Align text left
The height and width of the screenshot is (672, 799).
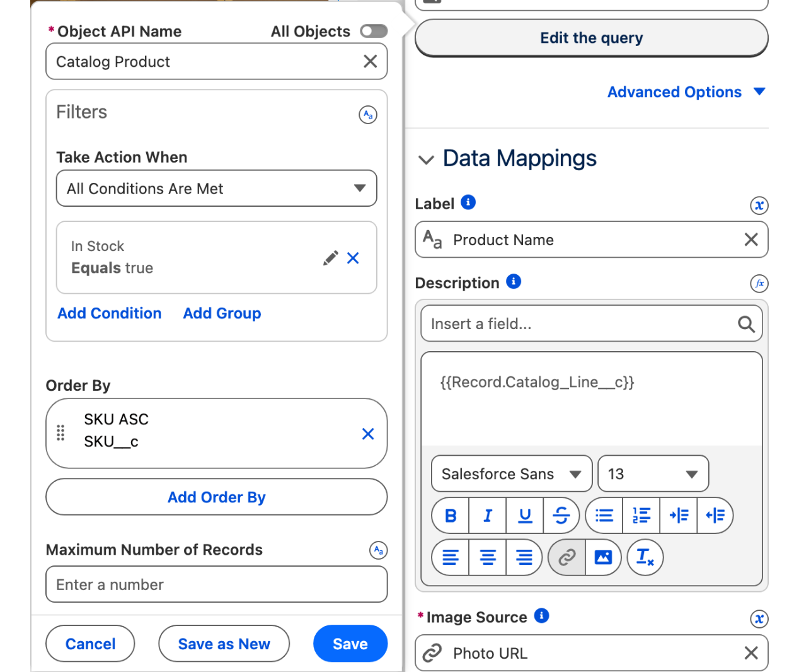point(451,557)
